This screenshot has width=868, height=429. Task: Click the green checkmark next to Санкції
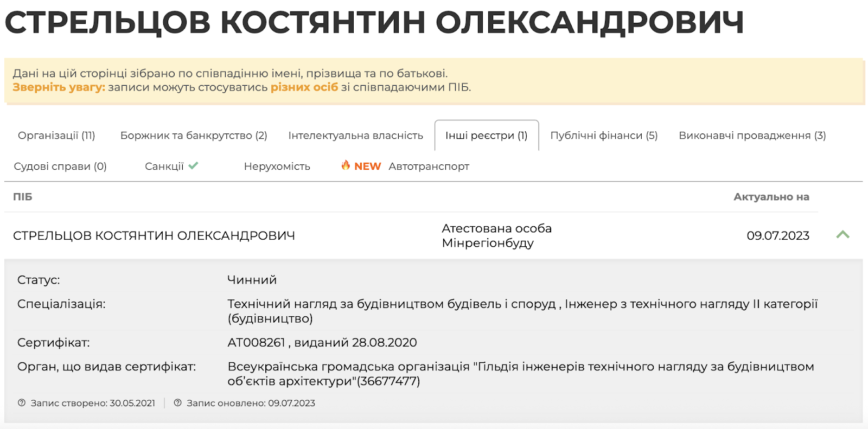click(193, 165)
